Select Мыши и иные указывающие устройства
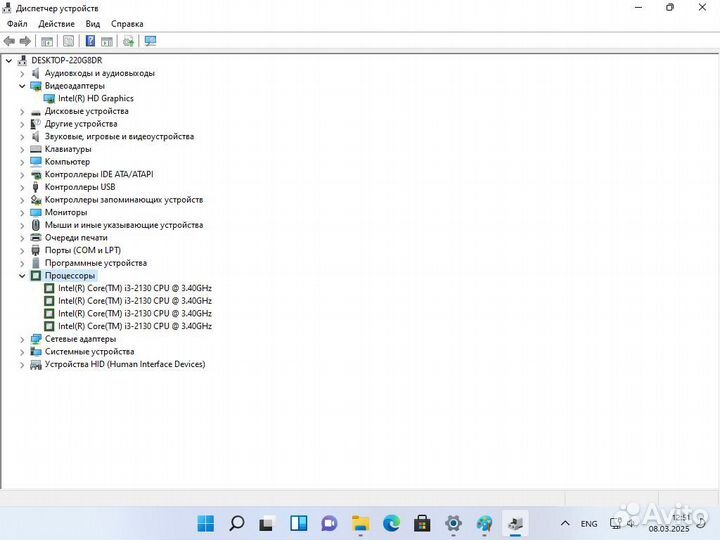The height and width of the screenshot is (540, 720). pos(124,225)
